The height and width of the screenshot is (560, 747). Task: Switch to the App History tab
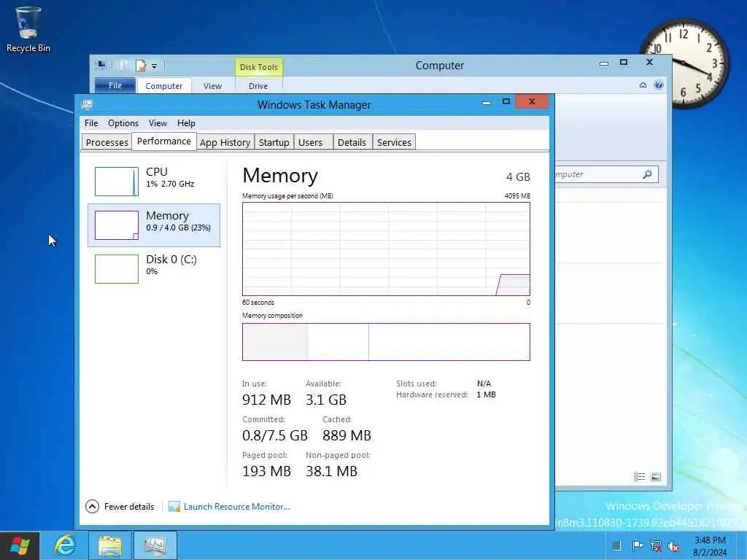225,142
